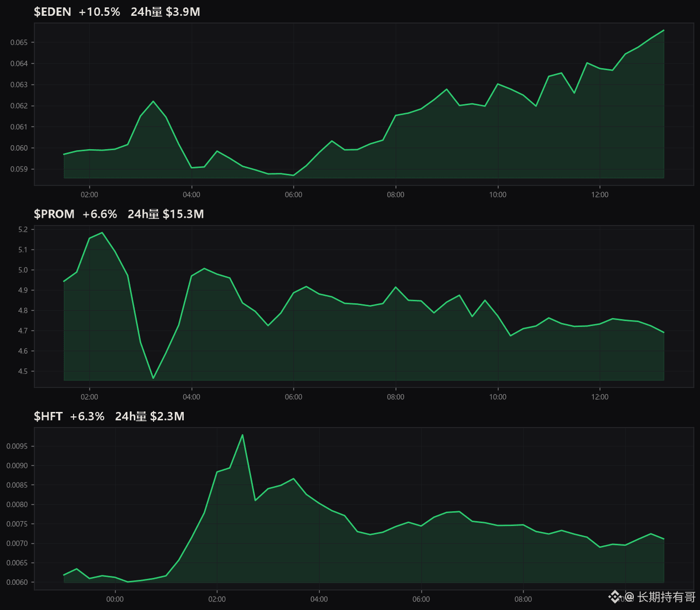The image size is (700, 610).
Task: Select the 04:00 time label on HFT chart
Action: click(x=319, y=600)
